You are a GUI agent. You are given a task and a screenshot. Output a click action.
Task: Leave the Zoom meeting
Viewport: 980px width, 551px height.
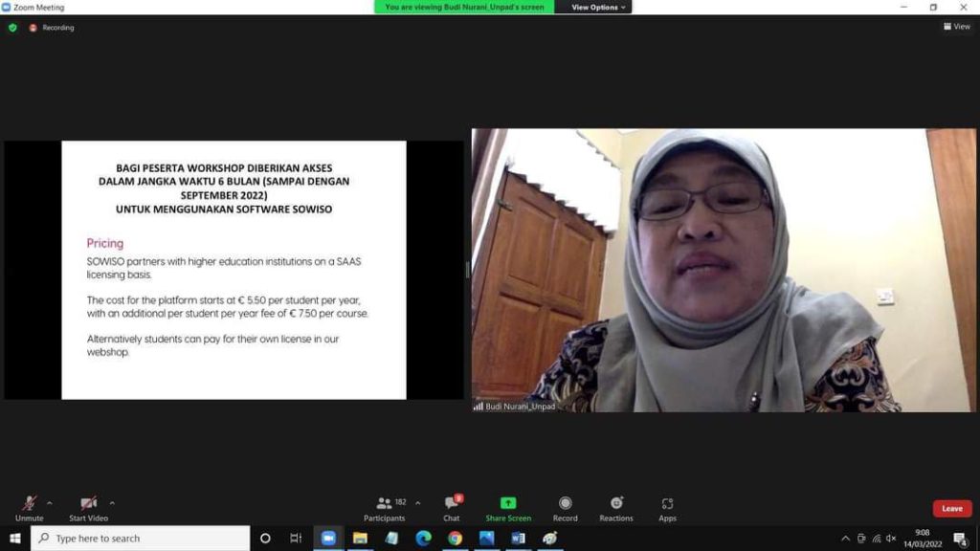[x=952, y=509]
